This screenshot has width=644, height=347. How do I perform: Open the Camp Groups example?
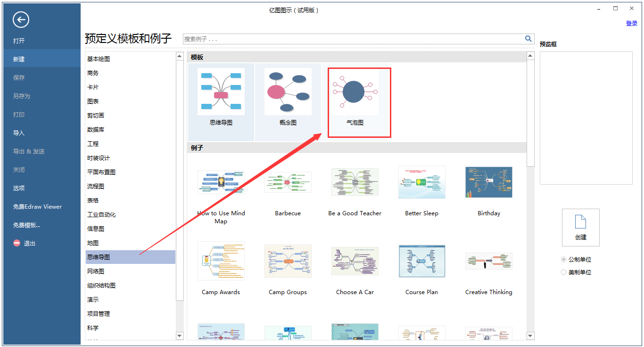point(288,261)
